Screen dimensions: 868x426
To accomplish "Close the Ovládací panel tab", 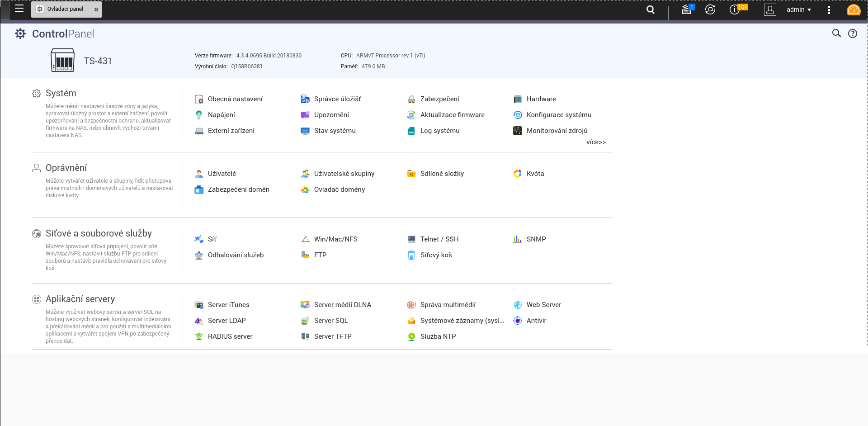I will [96, 9].
